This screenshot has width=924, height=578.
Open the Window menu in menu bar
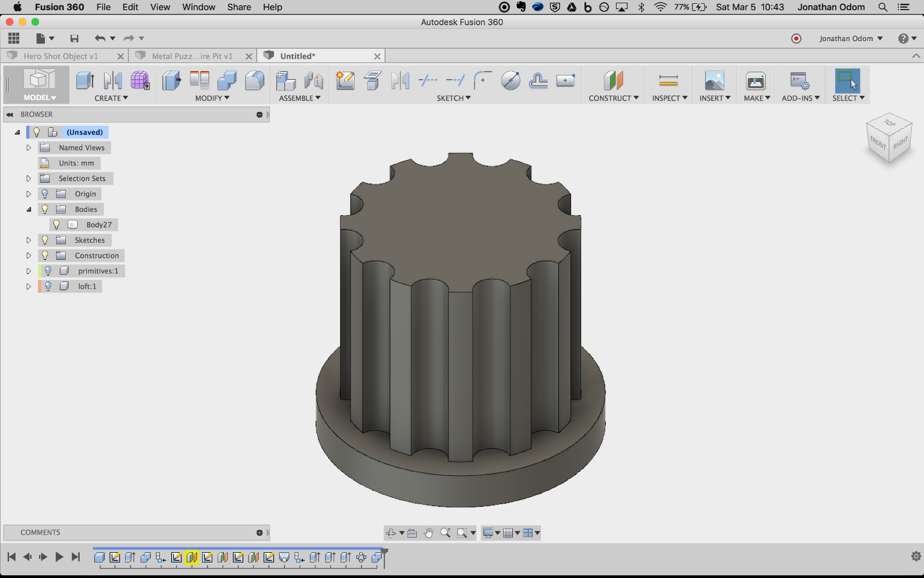click(198, 7)
